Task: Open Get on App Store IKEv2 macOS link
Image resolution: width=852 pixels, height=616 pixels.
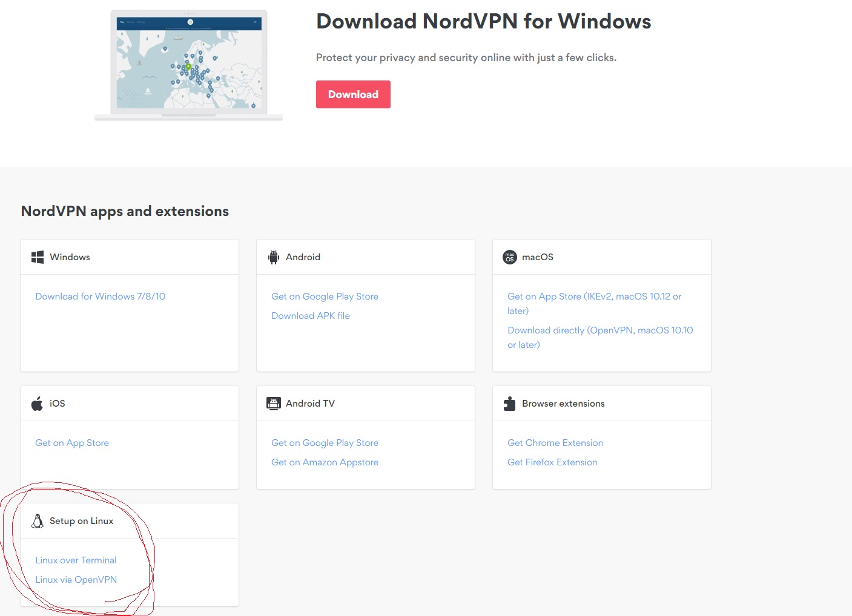Action: coord(595,304)
